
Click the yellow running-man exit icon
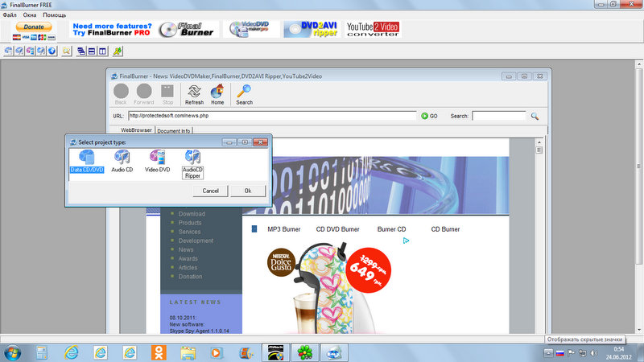(118, 51)
